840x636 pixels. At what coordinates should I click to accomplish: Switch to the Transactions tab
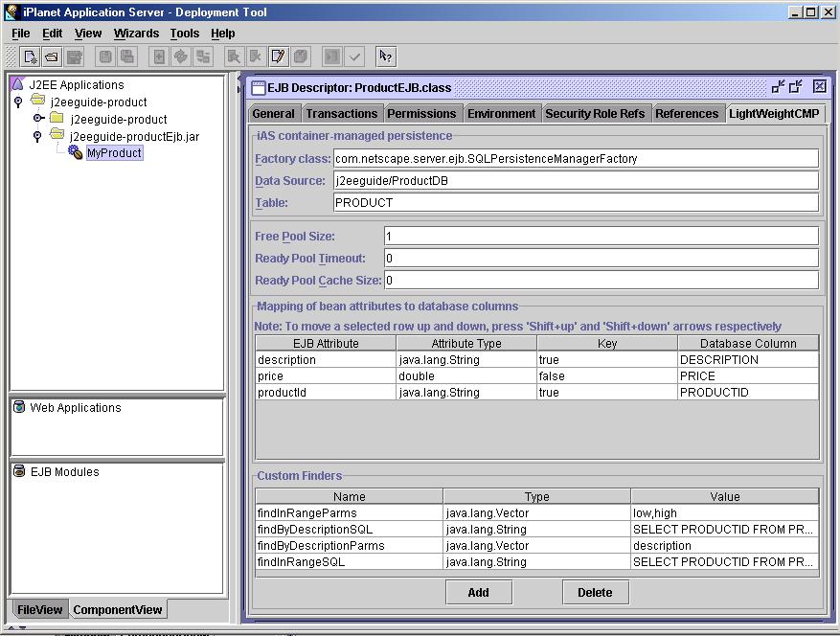342,114
